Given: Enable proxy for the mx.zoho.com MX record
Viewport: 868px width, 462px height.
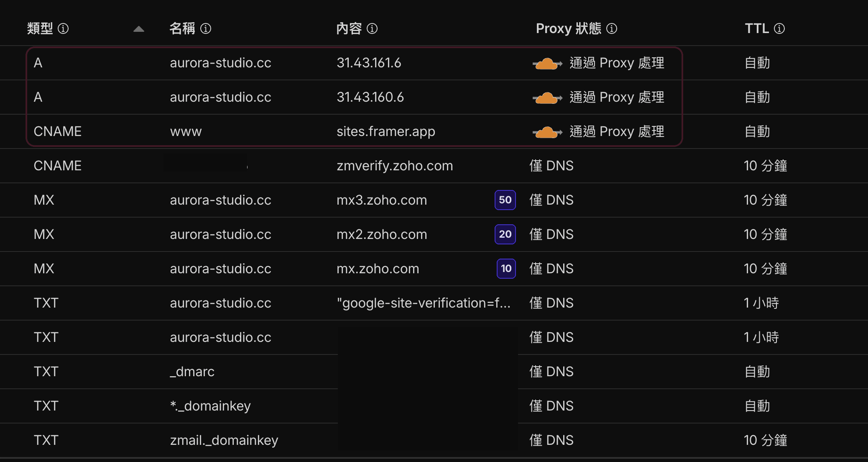Looking at the screenshot, I should [551, 269].
